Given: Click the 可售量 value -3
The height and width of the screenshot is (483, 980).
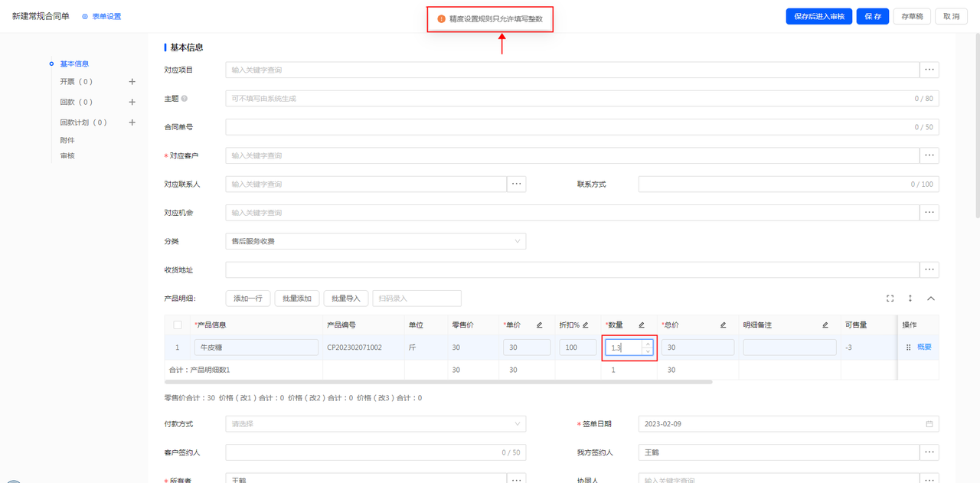Looking at the screenshot, I should [x=848, y=348].
